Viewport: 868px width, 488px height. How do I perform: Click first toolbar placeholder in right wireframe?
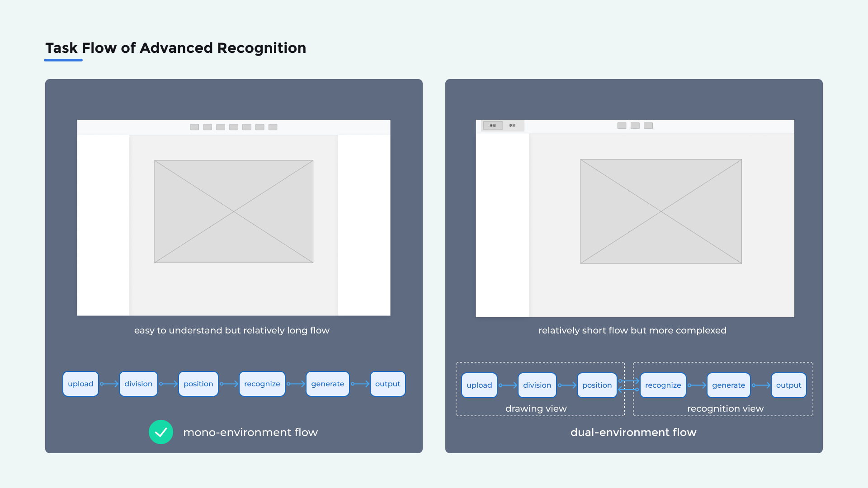click(622, 126)
